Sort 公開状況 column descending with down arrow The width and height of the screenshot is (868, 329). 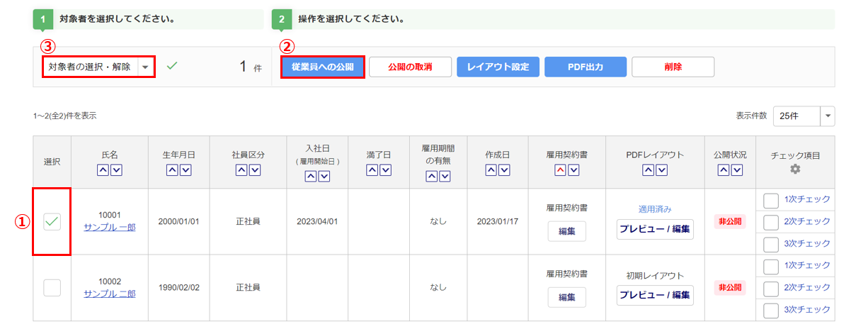coord(737,169)
